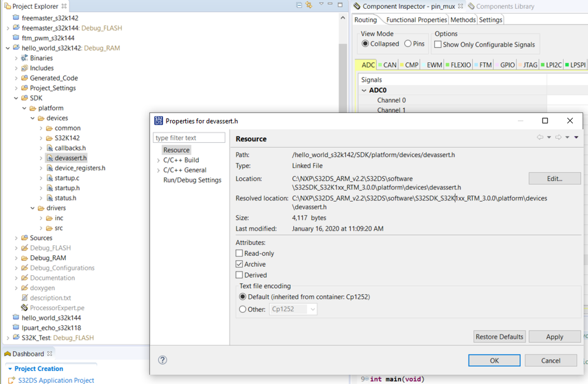Screen dimensions: 588x384
Task: Select the LPI2C peripheral tab
Action: [552, 65]
